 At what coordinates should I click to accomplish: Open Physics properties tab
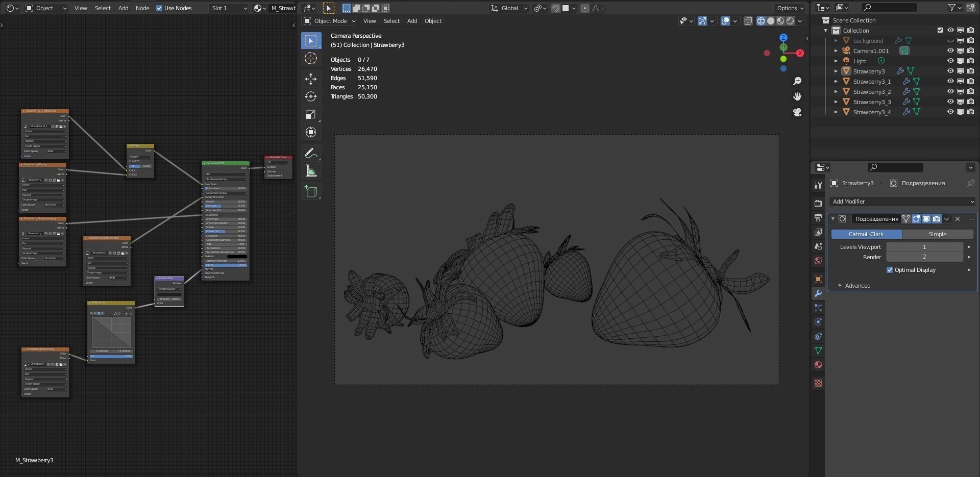point(818,322)
